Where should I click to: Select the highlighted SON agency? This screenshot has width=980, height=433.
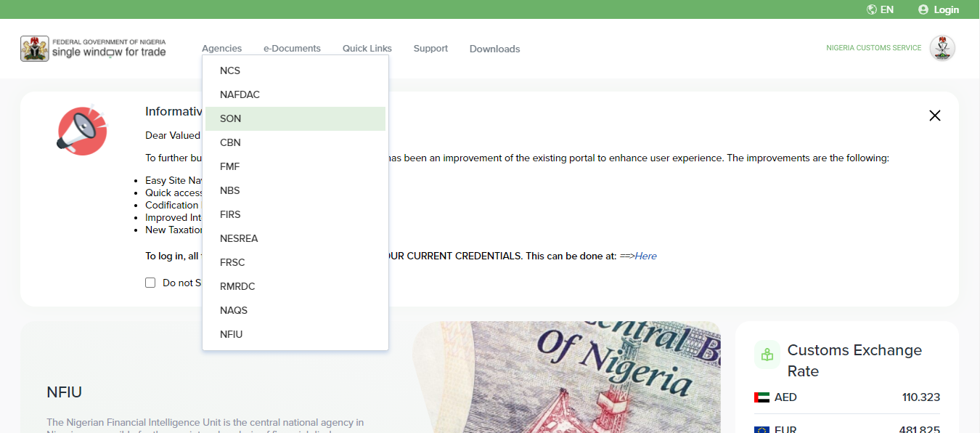(x=295, y=118)
